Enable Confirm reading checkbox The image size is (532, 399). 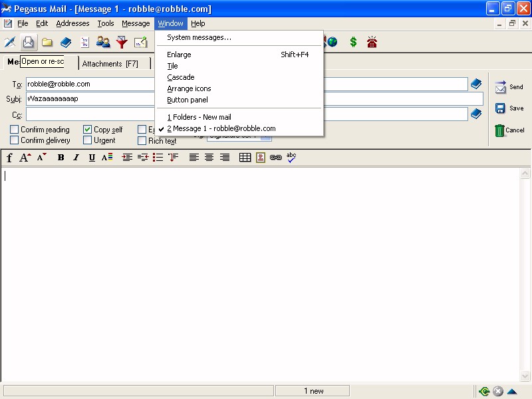pos(14,129)
